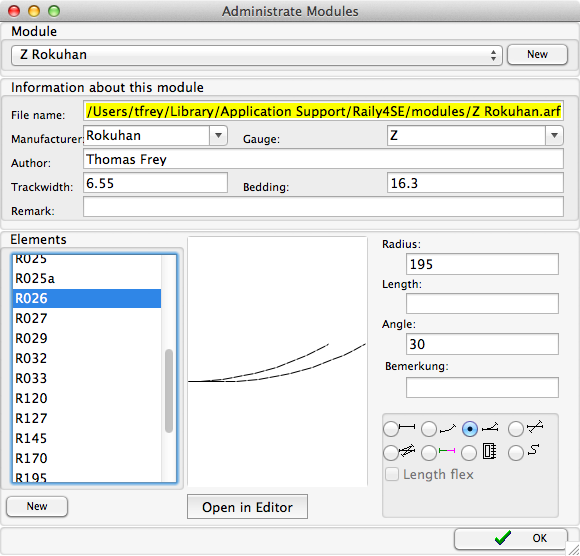Select the turntable/transfer table element type
This screenshot has width=580, height=556.
pyautogui.click(x=469, y=452)
